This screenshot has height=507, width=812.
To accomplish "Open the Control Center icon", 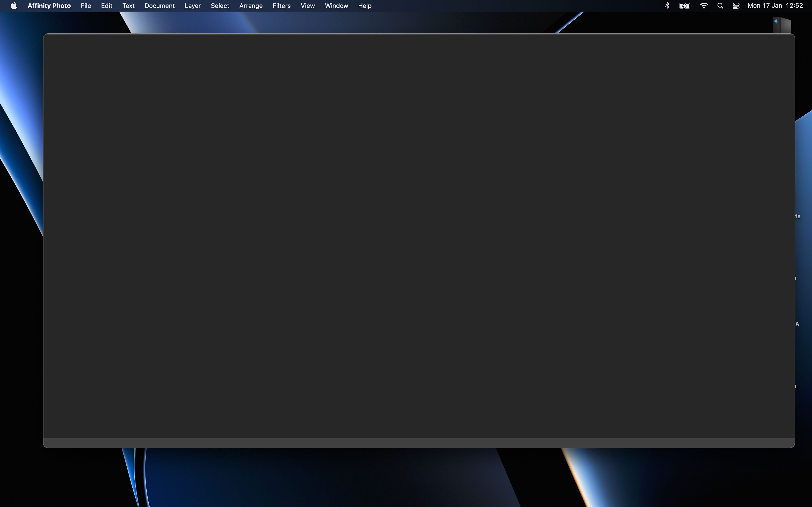I will pyautogui.click(x=736, y=6).
